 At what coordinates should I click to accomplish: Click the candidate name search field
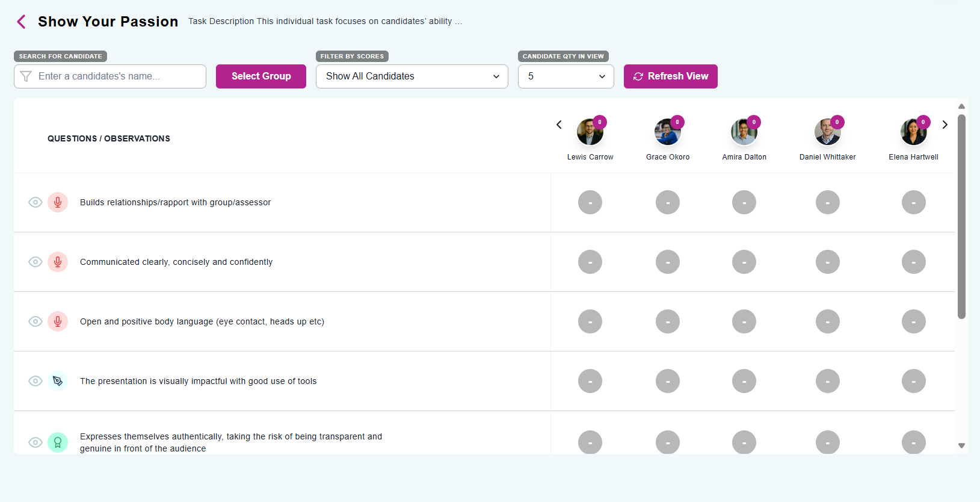point(110,76)
